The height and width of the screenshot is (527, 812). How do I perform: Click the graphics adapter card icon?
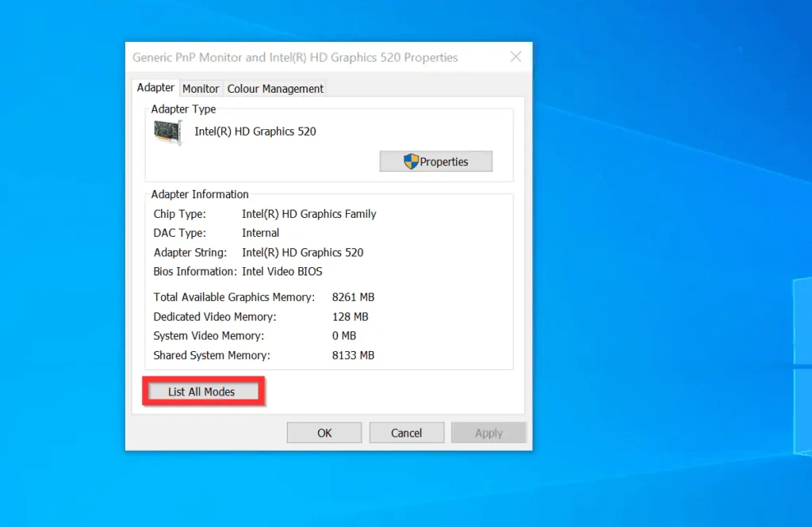pyautogui.click(x=167, y=131)
